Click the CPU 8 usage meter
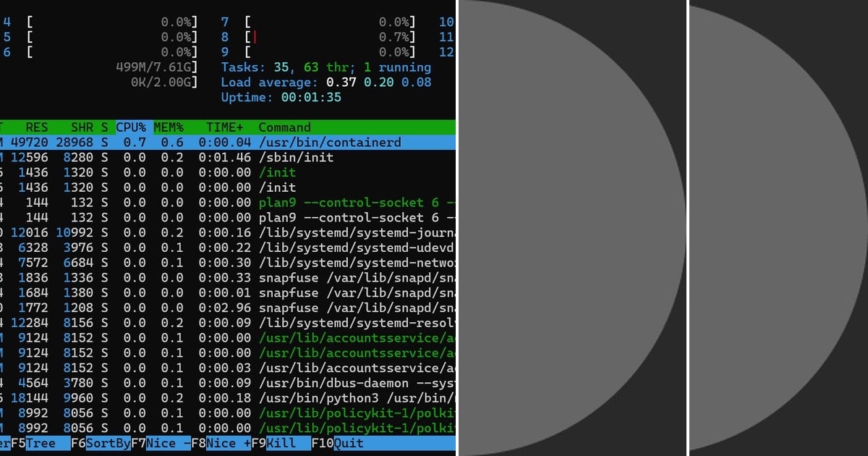 click(318, 37)
